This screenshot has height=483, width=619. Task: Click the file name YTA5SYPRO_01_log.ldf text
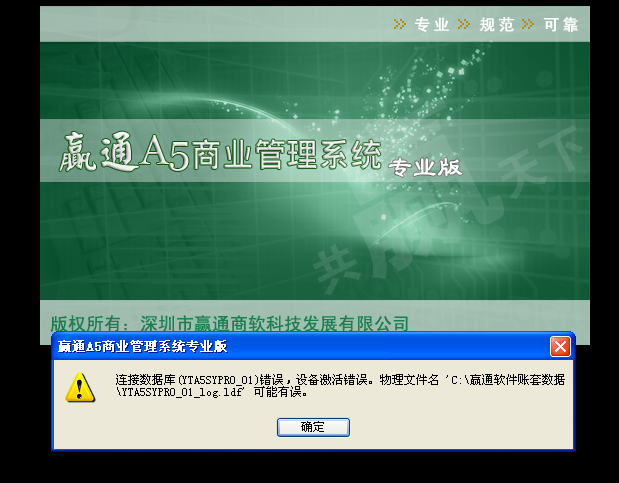(x=182, y=392)
